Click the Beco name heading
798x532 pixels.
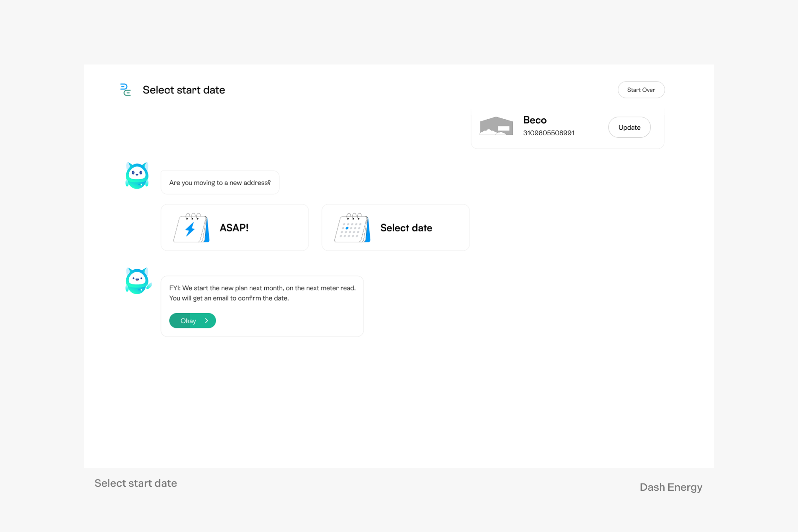535,120
